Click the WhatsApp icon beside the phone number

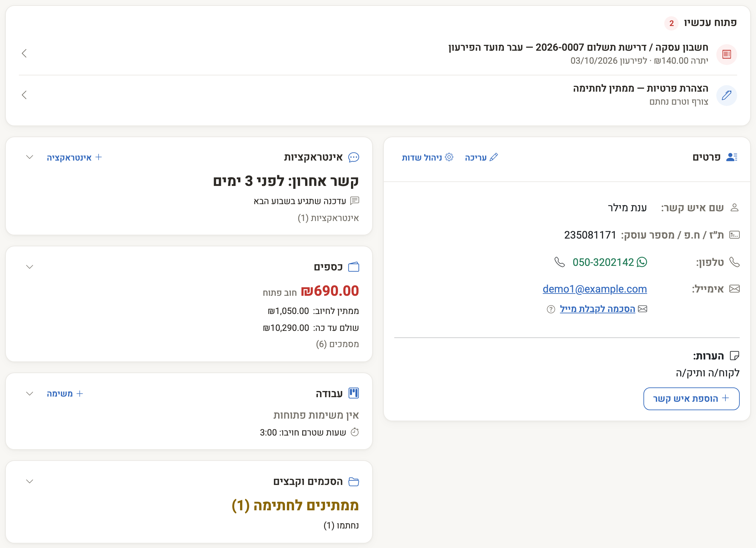click(x=642, y=262)
